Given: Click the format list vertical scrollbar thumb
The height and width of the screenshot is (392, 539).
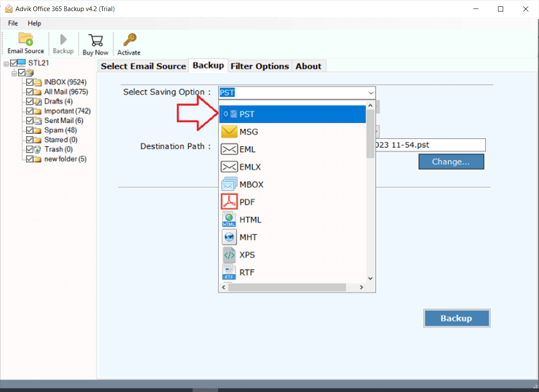Looking at the screenshot, I should click(x=370, y=134).
